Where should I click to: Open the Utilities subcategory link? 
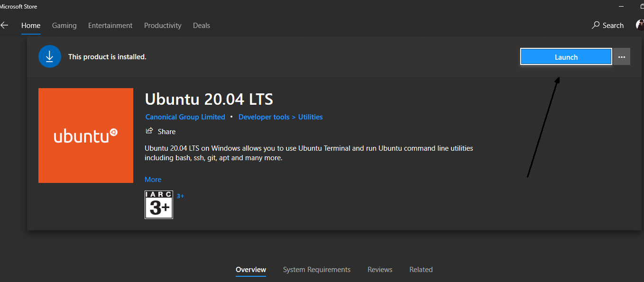tap(311, 117)
